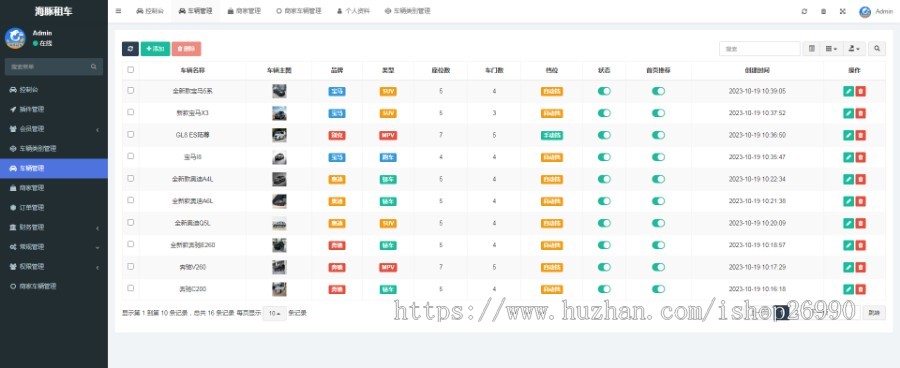Switch to the 个人资料 top tab
Screen dimensions: 900x368
point(354,11)
